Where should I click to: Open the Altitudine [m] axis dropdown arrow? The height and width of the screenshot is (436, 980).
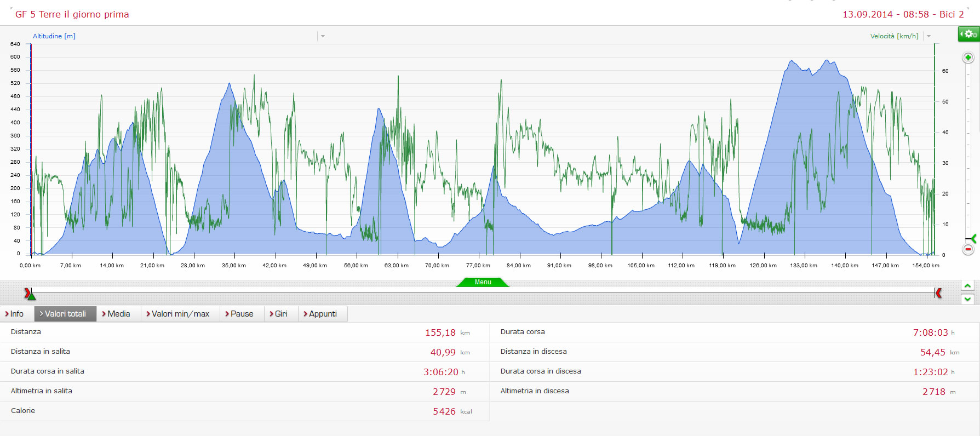(323, 36)
